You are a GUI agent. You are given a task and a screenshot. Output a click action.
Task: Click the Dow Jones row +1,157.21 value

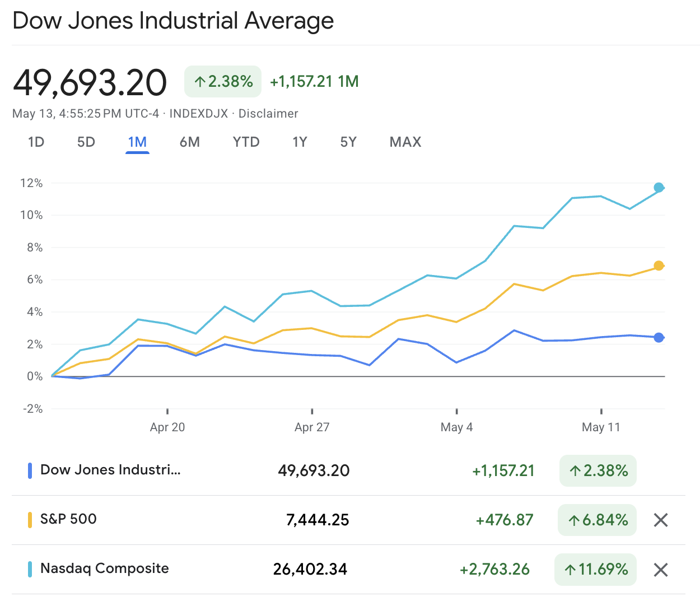503,470
